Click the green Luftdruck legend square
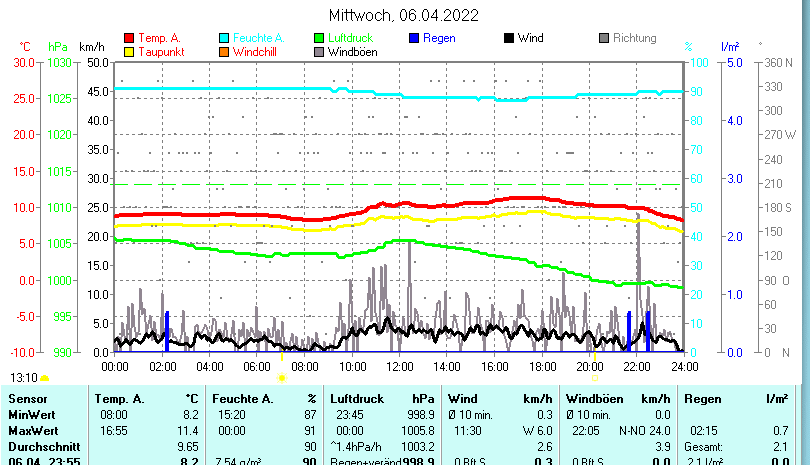810x465 pixels. [x=319, y=39]
